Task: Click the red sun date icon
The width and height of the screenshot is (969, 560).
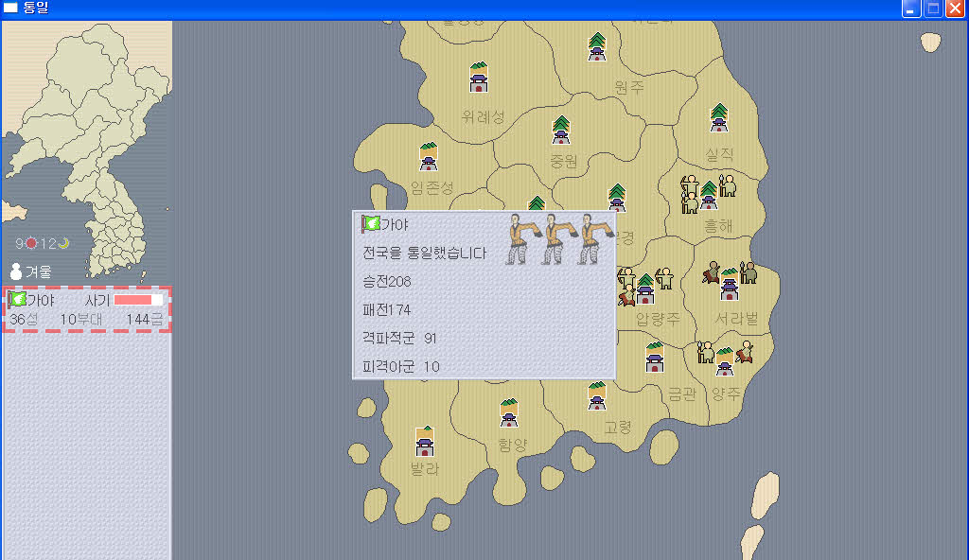Action: (x=31, y=243)
